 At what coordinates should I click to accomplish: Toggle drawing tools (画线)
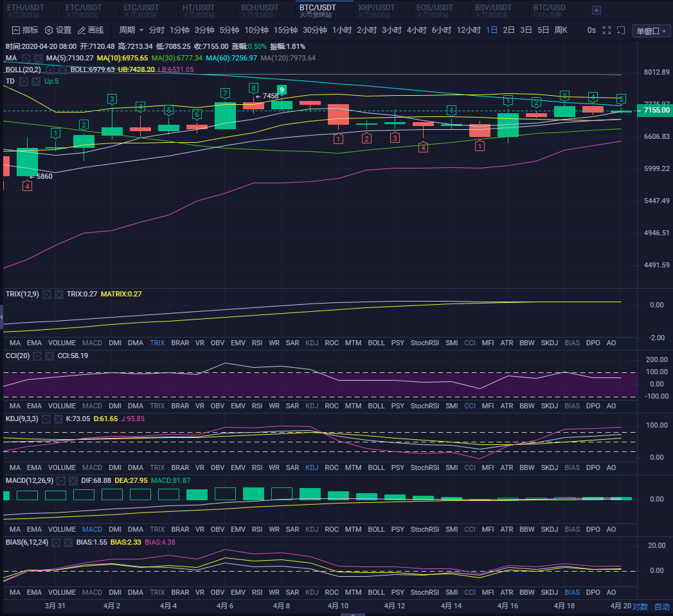pos(91,30)
